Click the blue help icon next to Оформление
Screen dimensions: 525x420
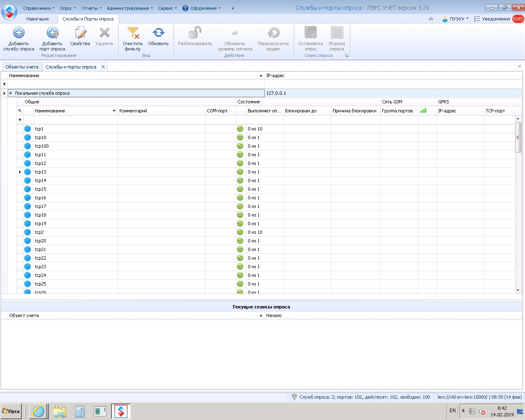[185, 8]
